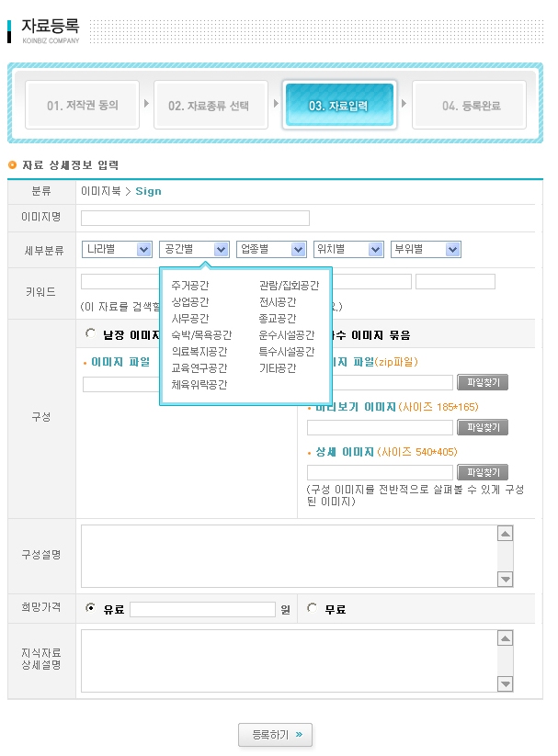558x756 pixels.
Task: Go to step 02. 자료종류 선택
Action: click(x=211, y=105)
